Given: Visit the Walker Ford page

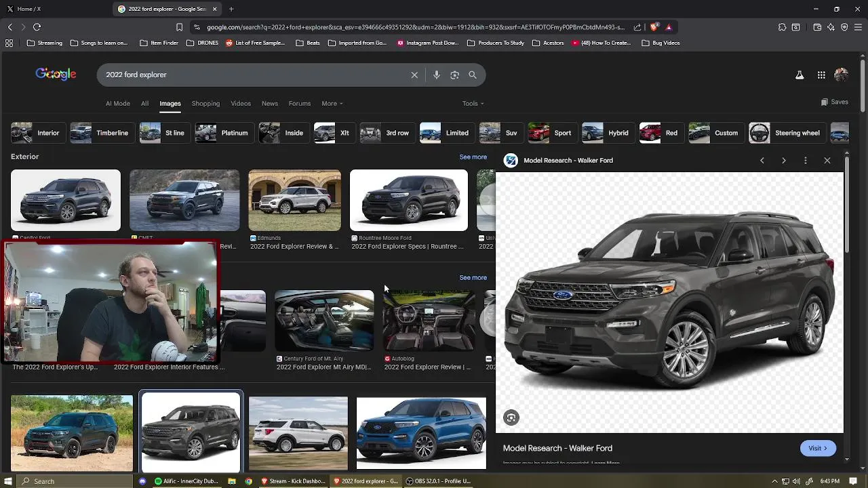Looking at the screenshot, I should coord(818,448).
